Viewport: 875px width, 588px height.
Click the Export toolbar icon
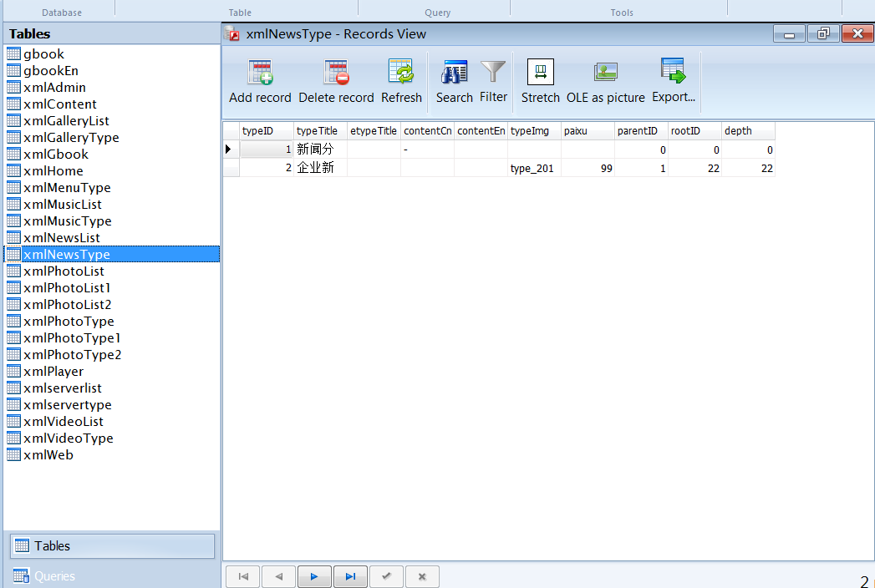pos(673,71)
